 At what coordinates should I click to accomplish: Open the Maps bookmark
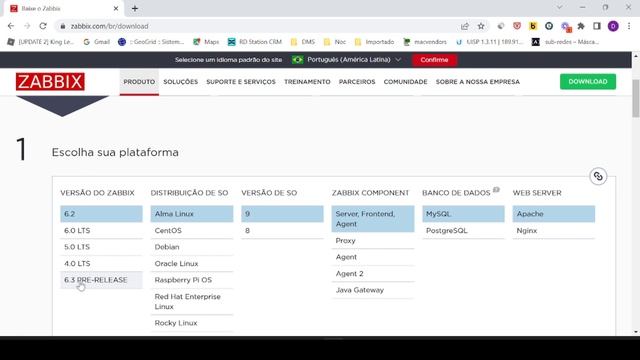coord(206,42)
